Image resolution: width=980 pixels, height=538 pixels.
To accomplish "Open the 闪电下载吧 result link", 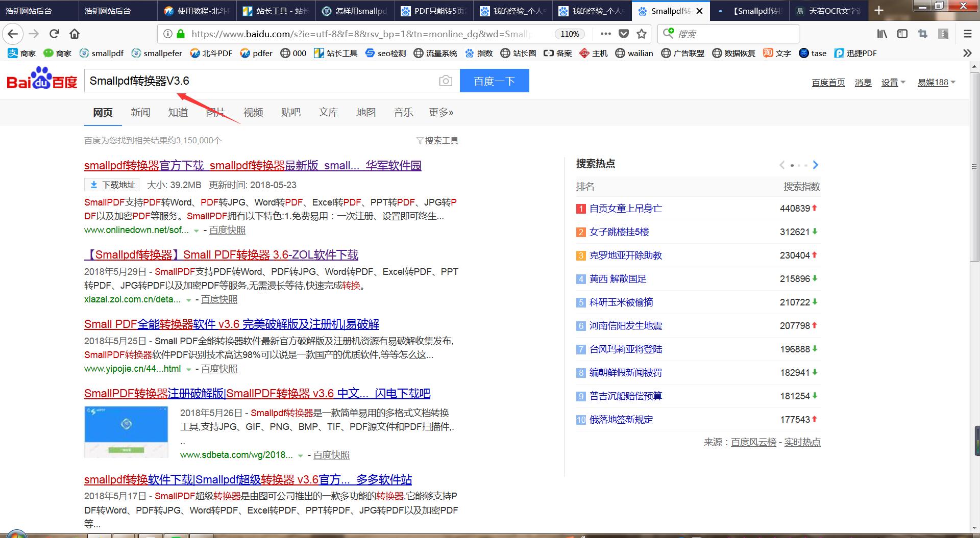I will pos(257,394).
